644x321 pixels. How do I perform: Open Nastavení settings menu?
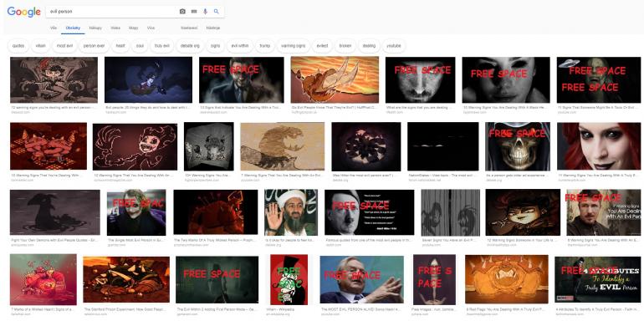[189, 28]
